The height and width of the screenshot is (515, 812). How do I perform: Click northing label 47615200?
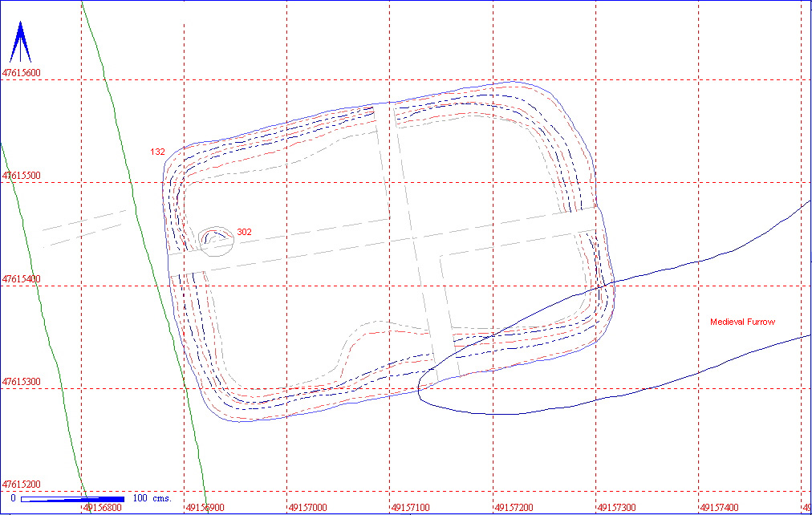pos(21,485)
